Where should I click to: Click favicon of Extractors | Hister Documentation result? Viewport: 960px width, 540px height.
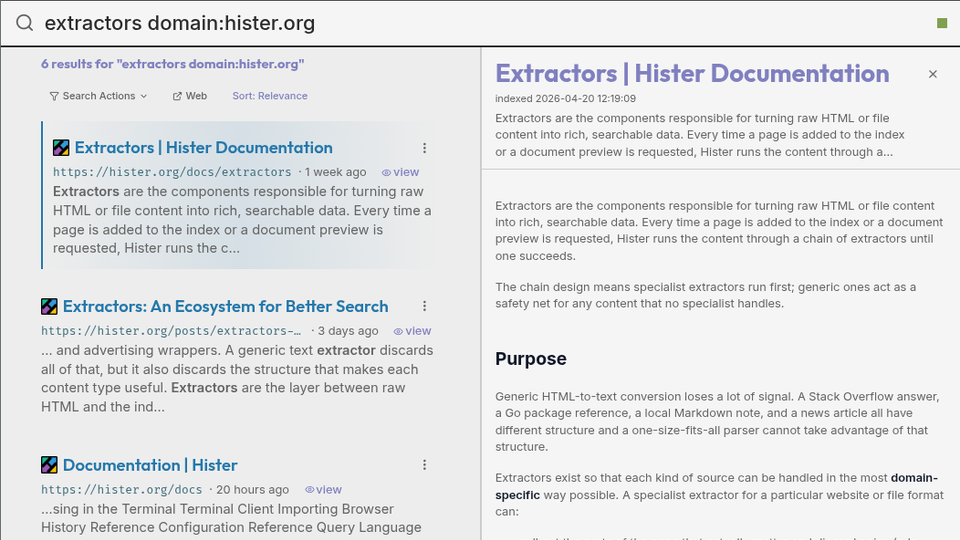[61, 148]
